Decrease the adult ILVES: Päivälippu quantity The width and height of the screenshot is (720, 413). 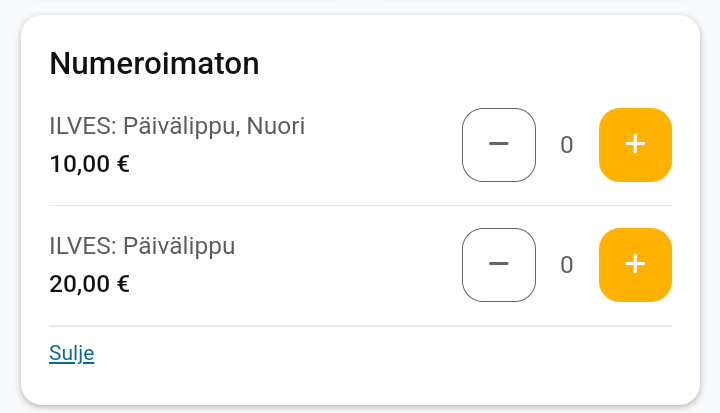tap(499, 265)
